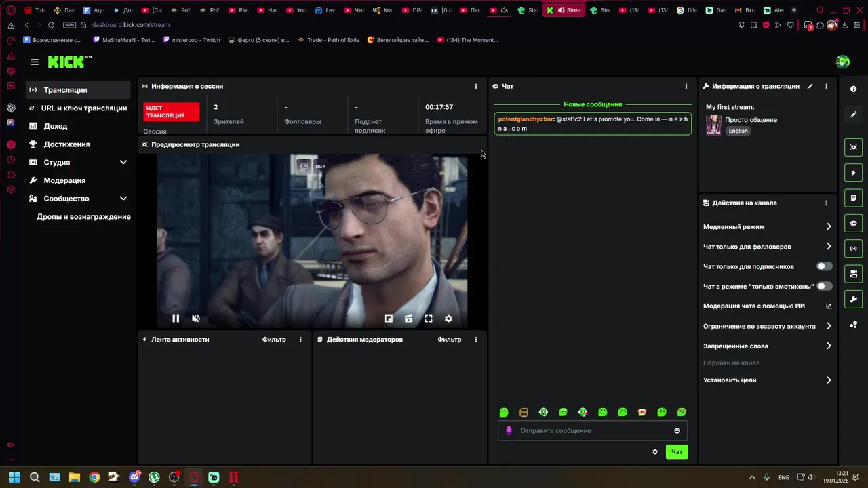This screenshot has height=488, width=868.
Task: Expand Чат только для фолловеров options
Action: pos(829,247)
